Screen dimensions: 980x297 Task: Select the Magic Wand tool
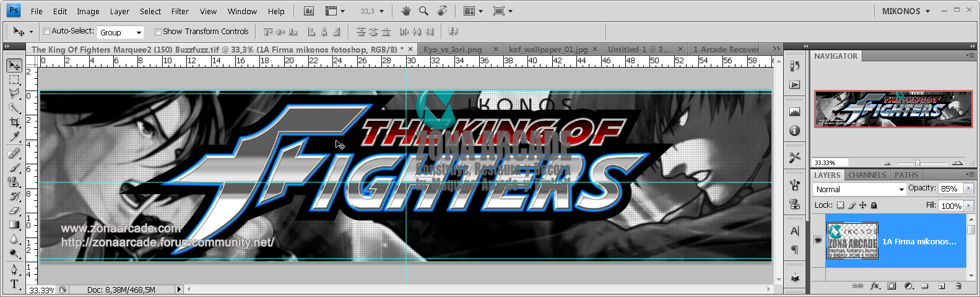(14, 108)
